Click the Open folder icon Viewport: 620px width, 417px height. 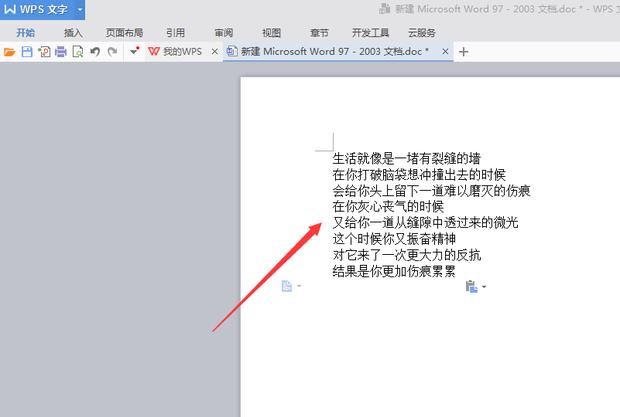pos(9,52)
